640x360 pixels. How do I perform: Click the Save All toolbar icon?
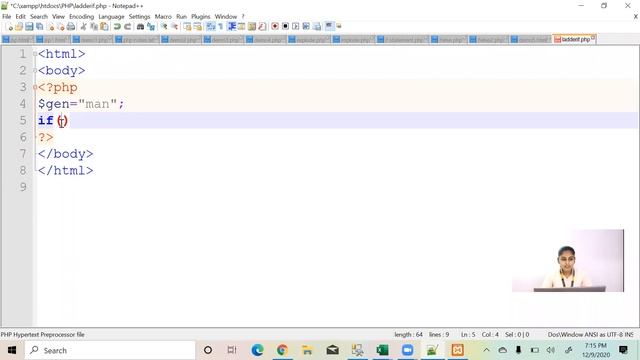click(x=40, y=27)
